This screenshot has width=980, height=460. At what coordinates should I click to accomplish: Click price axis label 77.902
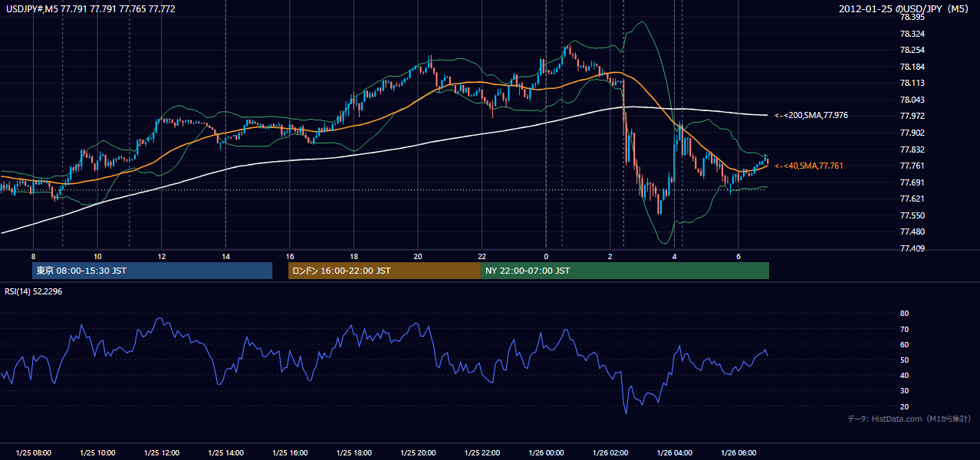tap(914, 133)
